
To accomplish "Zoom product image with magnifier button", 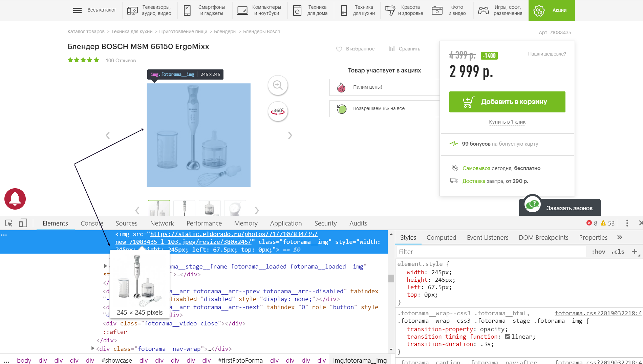I will click(278, 85).
